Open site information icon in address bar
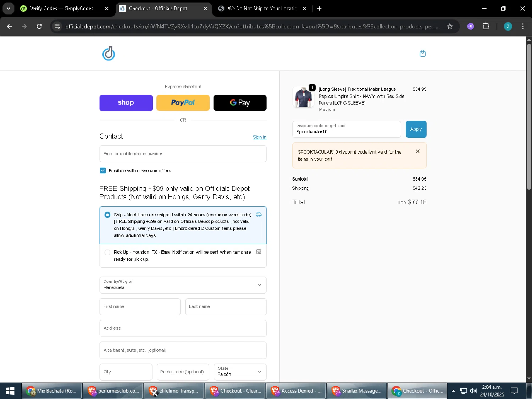532x399 pixels. [x=57, y=26]
